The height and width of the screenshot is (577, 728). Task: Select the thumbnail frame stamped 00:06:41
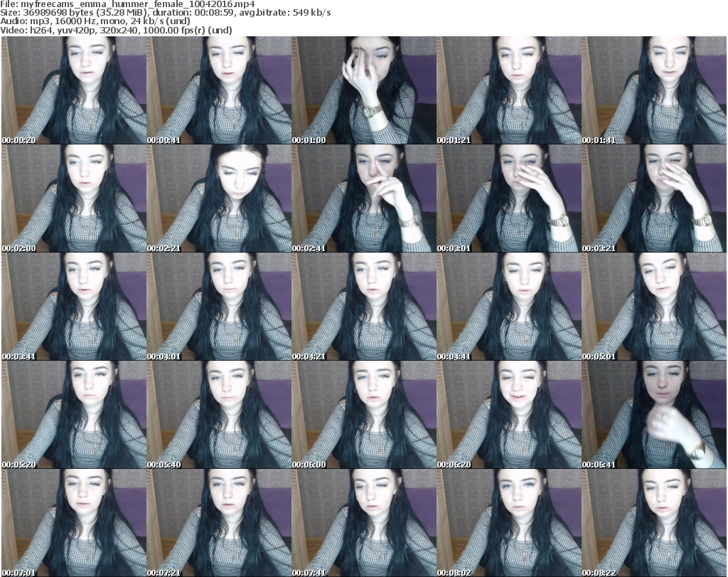[654, 415]
